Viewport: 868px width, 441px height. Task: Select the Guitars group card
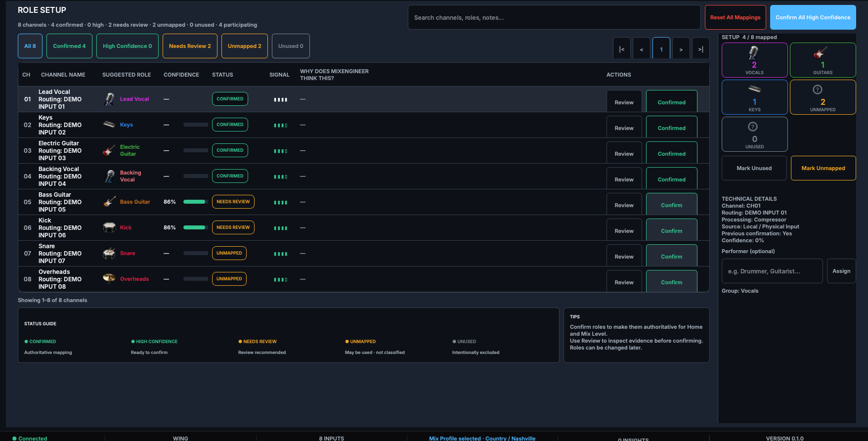tap(823, 60)
